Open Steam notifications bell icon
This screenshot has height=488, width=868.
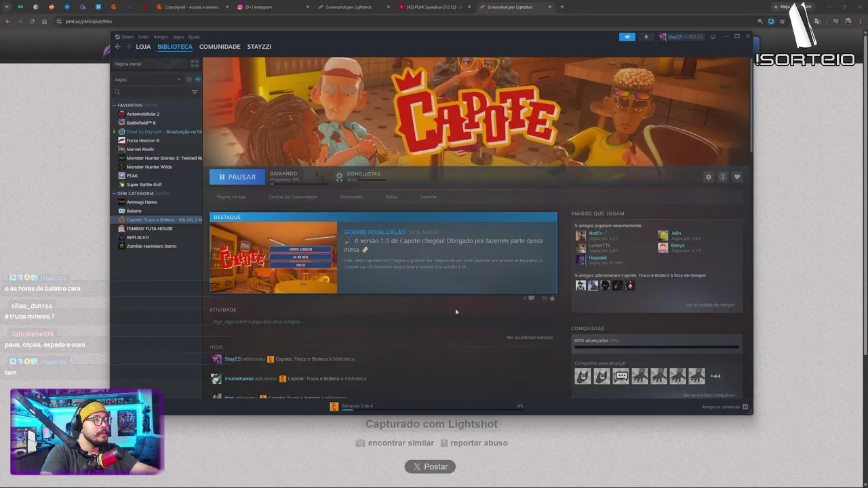click(x=646, y=37)
